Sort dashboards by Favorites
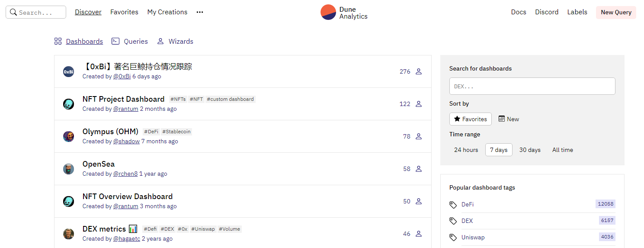 click(x=470, y=119)
